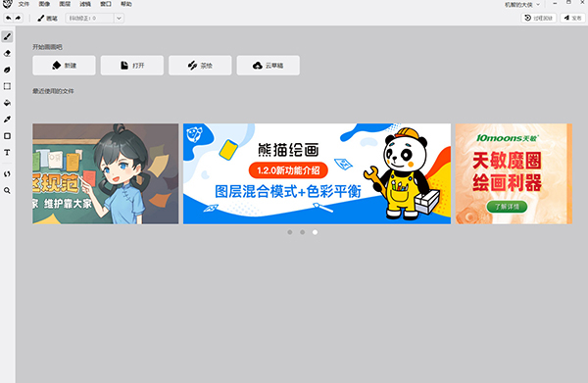Open the 天敏魔圈 drawing tablet ad banner
The height and width of the screenshot is (383, 588).
[514, 174]
